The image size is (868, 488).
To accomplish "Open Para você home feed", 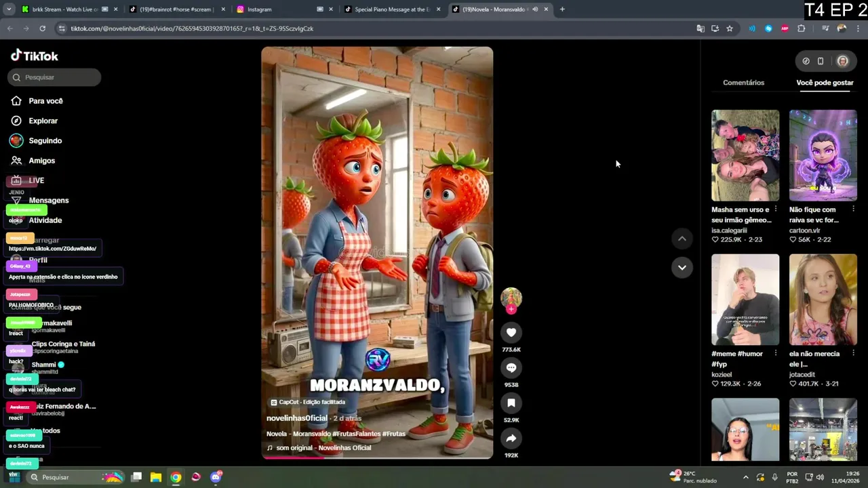I will [45, 101].
